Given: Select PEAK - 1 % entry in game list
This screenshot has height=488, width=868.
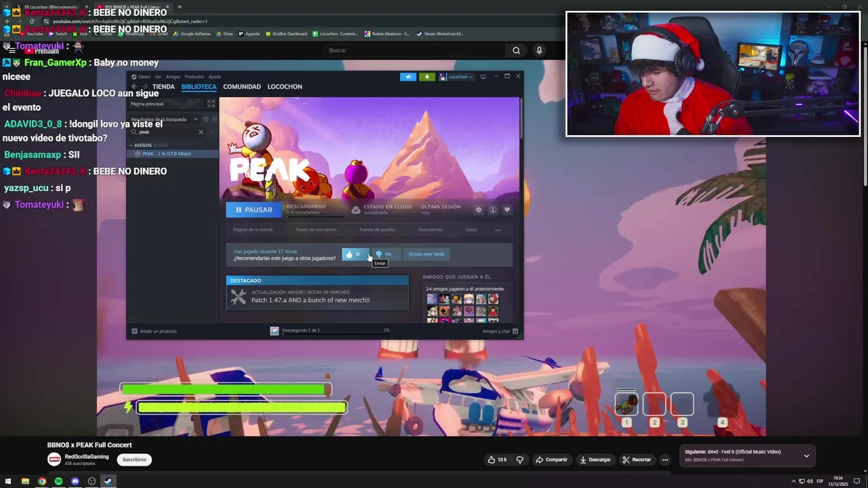Looking at the screenshot, I should 172,154.
